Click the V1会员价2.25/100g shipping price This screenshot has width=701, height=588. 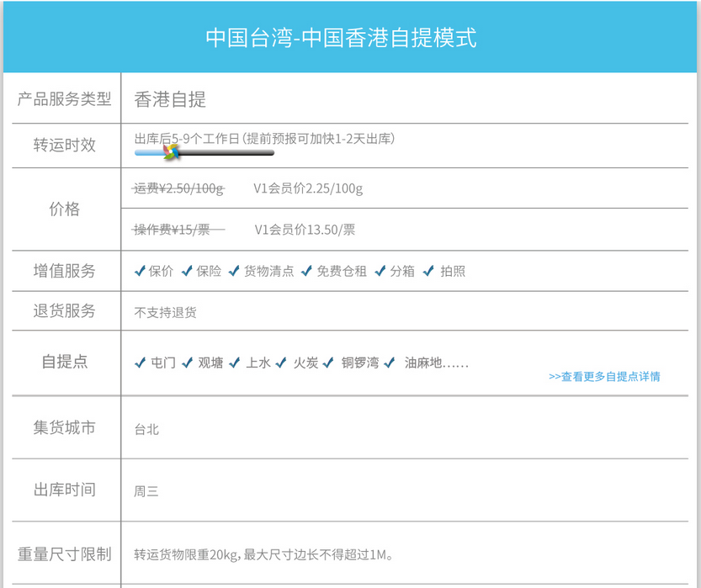point(308,188)
